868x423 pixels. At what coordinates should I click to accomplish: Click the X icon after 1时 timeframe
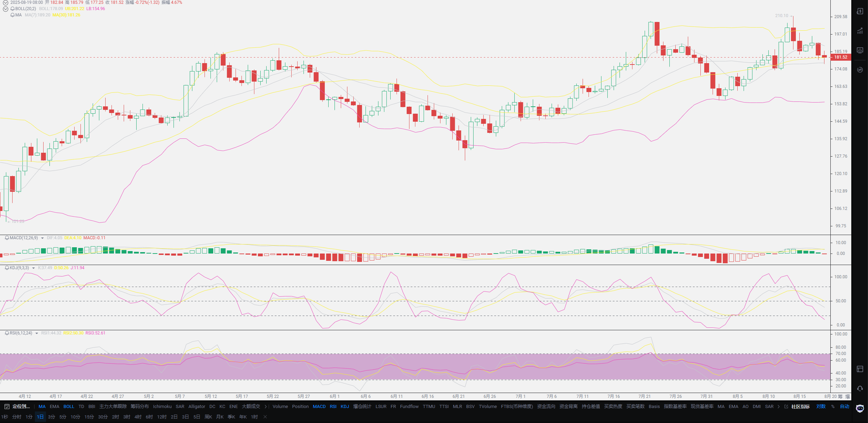pos(265,417)
